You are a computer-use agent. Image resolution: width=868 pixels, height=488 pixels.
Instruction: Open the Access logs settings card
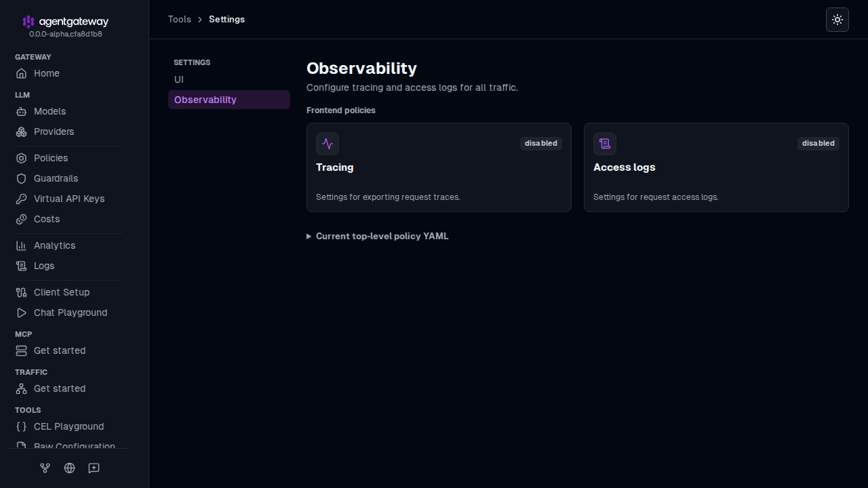tap(716, 167)
